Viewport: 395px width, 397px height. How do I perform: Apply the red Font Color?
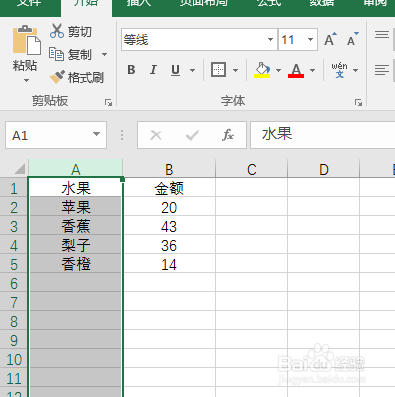296,70
